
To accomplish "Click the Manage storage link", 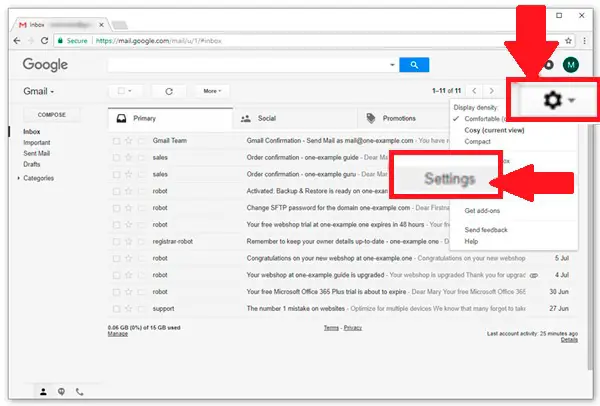I will click(117, 334).
